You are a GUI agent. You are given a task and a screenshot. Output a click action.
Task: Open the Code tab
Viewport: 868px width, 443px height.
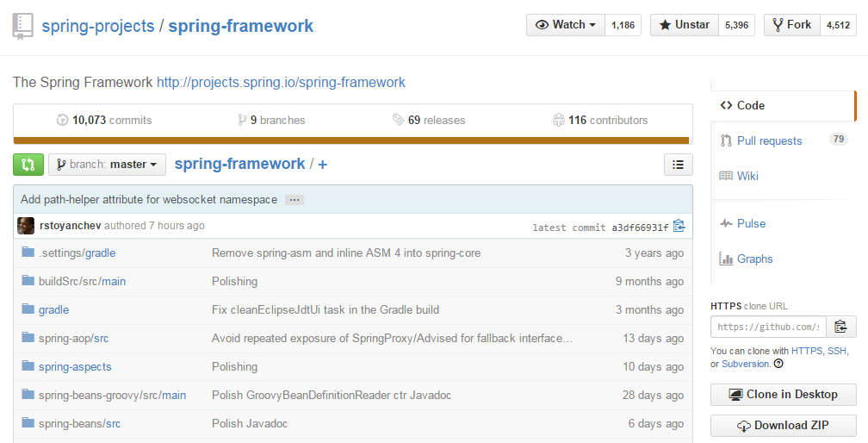(783, 105)
